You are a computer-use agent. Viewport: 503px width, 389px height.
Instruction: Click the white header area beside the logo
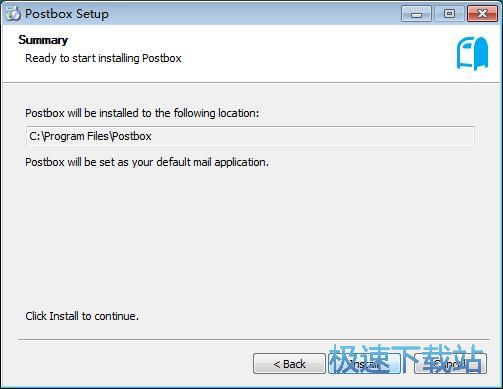[x=317, y=53]
